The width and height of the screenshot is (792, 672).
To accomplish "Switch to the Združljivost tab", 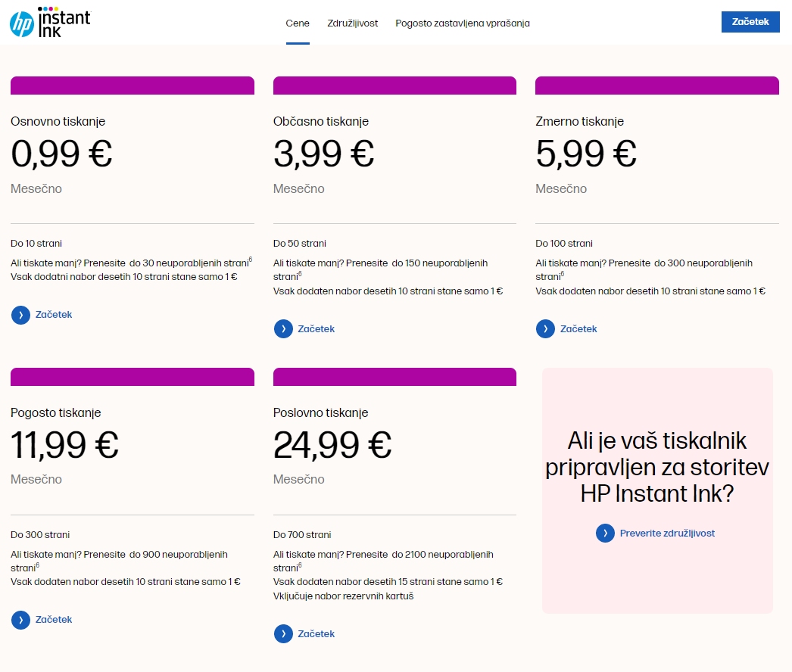I will point(353,23).
